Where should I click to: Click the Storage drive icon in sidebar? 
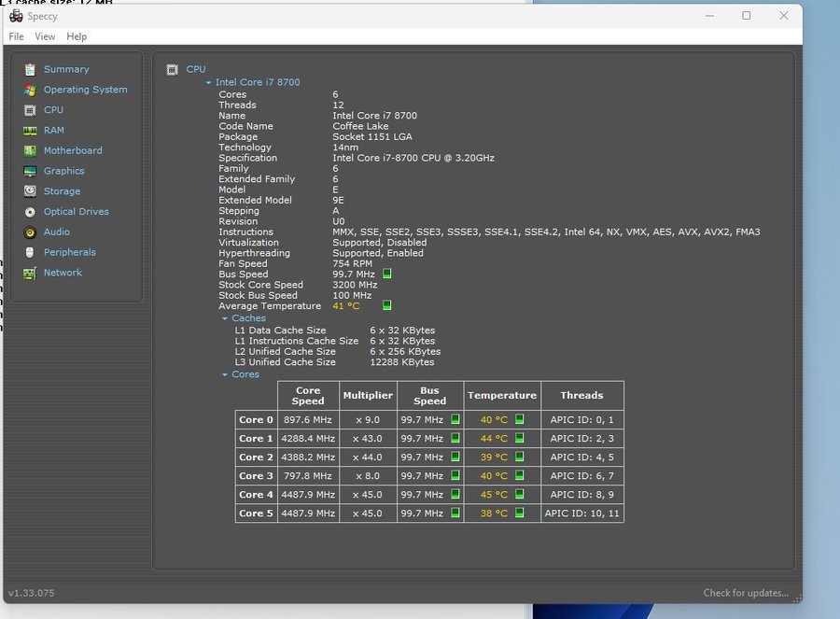30,191
